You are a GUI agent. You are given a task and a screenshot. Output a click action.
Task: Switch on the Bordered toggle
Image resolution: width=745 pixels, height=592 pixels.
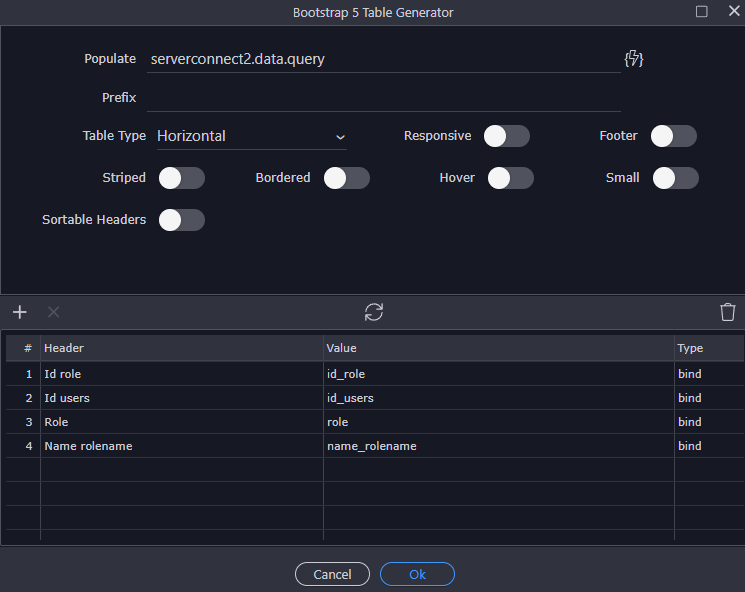pyautogui.click(x=346, y=178)
